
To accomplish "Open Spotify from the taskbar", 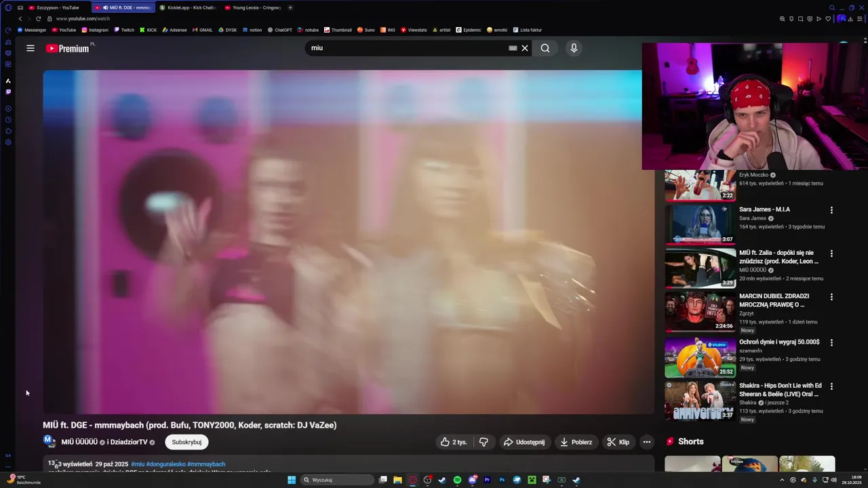I will (457, 480).
